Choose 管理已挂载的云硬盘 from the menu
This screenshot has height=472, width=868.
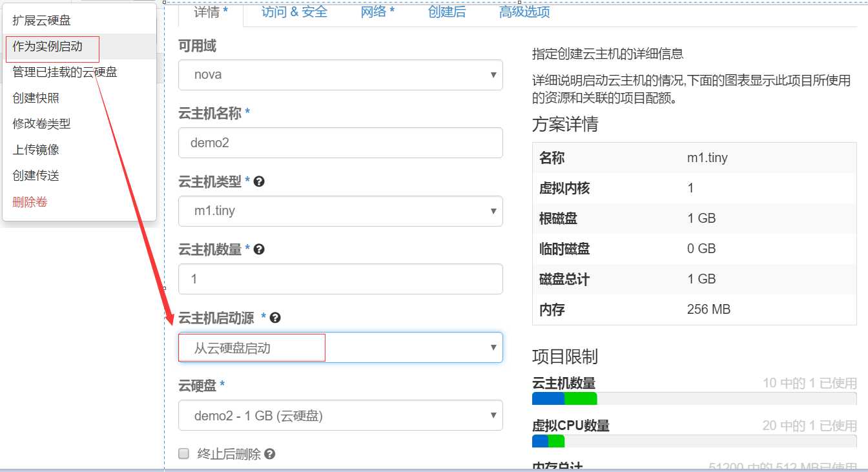(79, 72)
